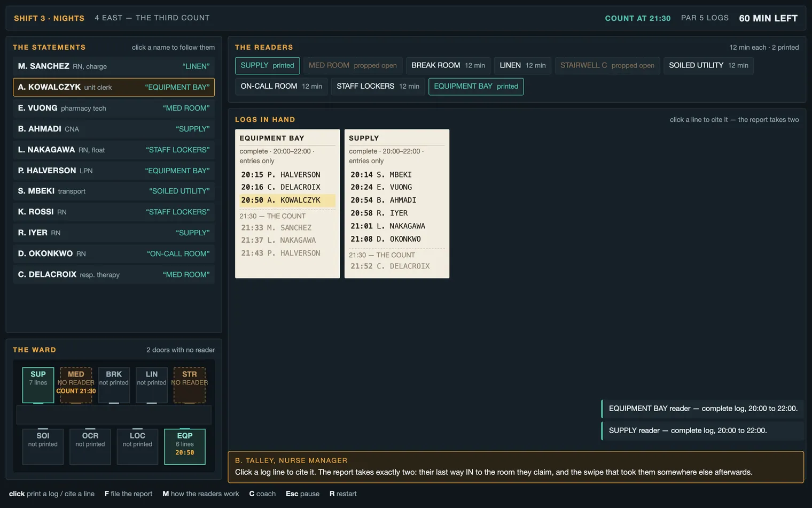Cite the 20:58 R. Iyer supply line

(397, 213)
